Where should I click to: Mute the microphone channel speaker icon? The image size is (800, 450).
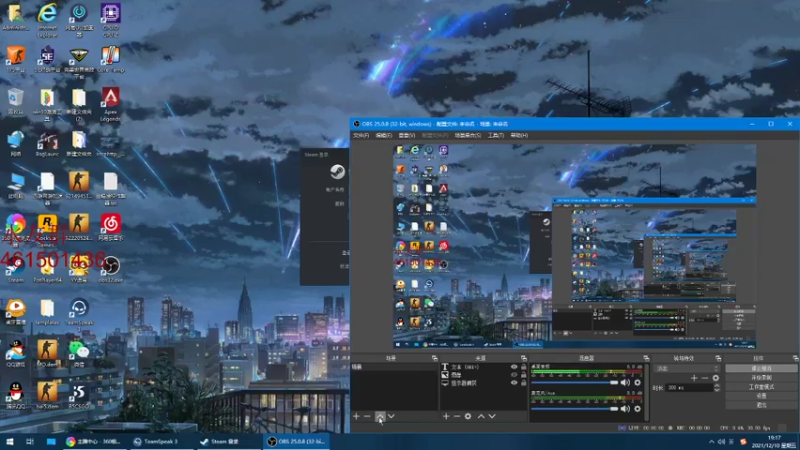626,409
